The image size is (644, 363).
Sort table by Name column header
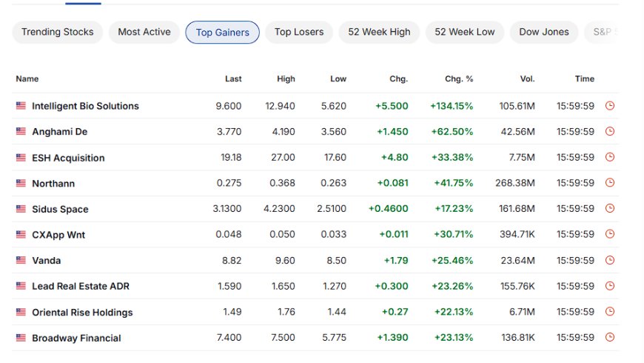tap(27, 79)
